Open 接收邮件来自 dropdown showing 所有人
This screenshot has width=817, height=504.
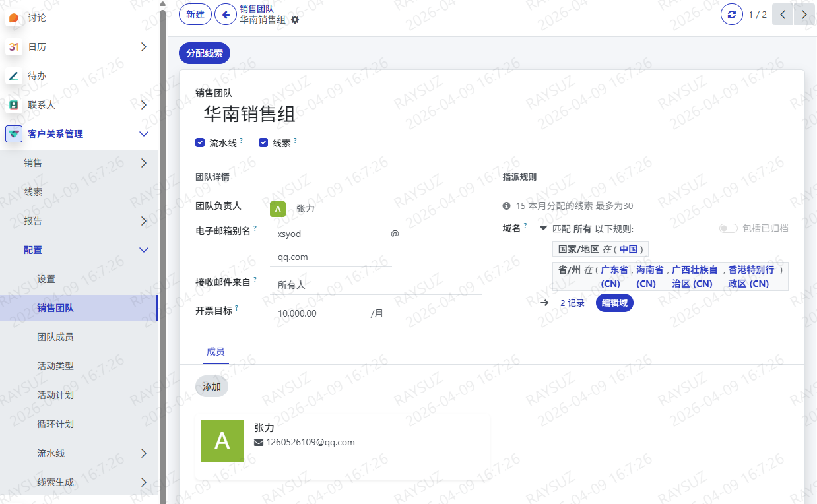(376, 285)
